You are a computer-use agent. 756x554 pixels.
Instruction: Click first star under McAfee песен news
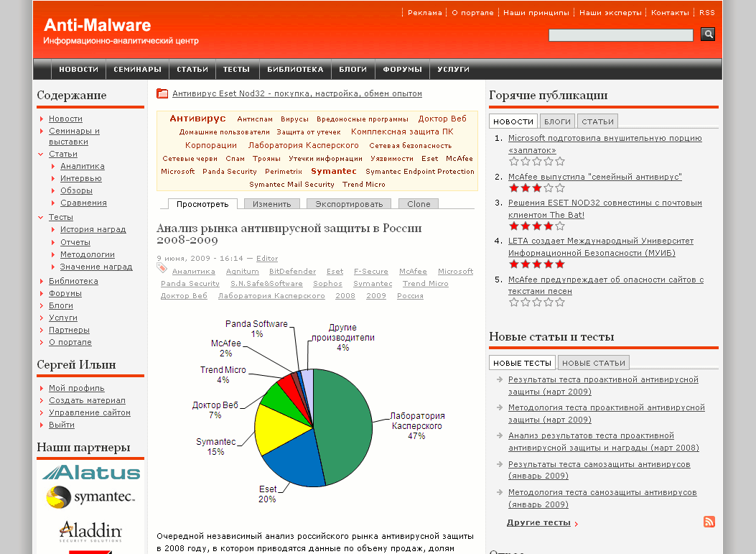(x=514, y=302)
